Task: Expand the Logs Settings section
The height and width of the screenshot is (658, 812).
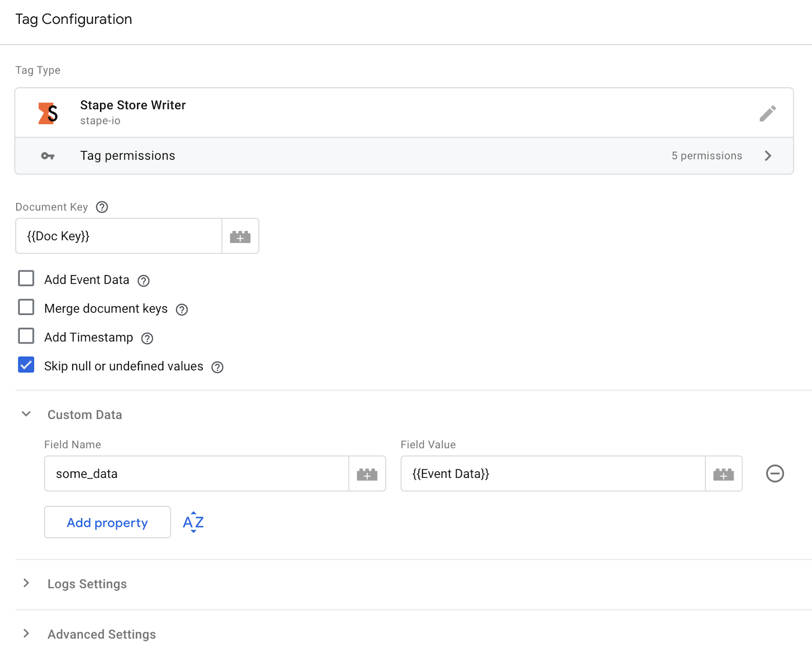Action: click(x=26, y=583)
